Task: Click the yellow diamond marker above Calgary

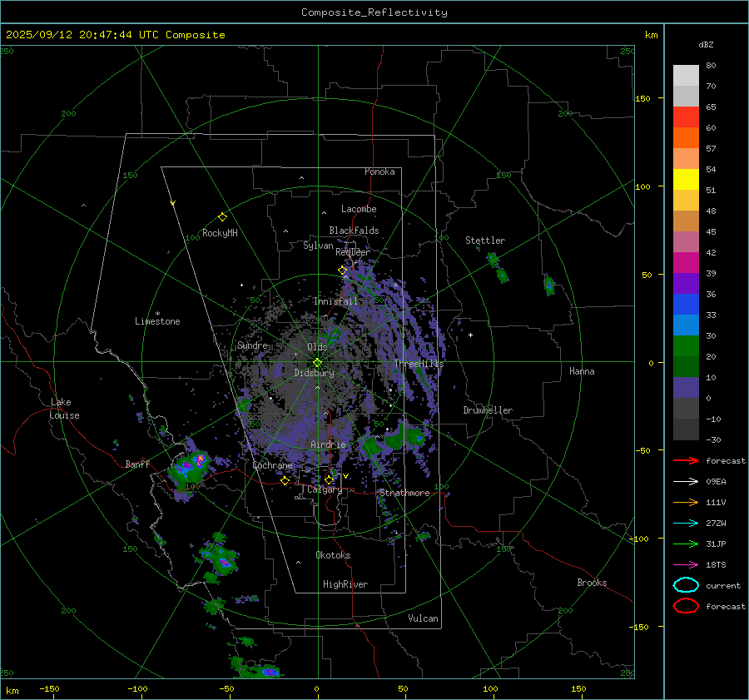Action: coord(329,479)
